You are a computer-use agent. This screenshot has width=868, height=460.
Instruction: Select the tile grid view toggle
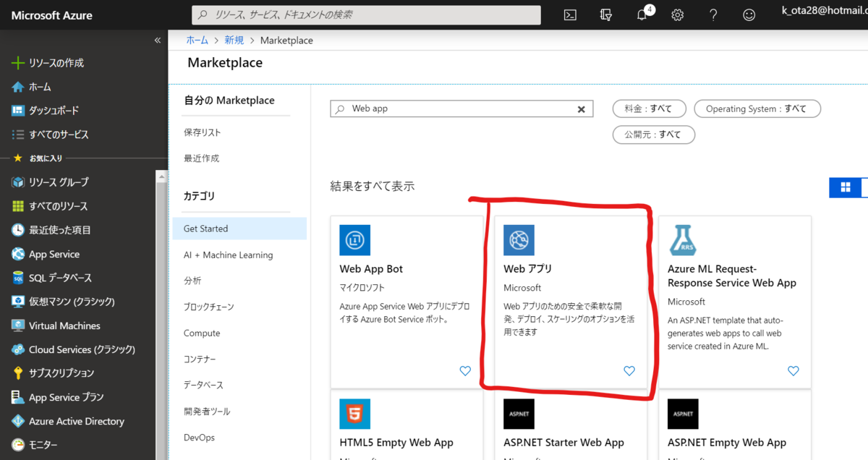click(x=845, y=187)
